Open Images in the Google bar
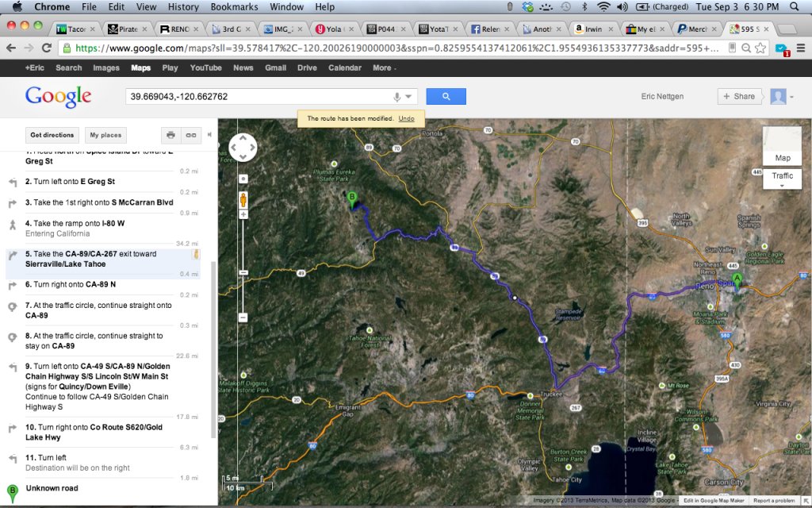Image resolution: width=812 pixels, height=508 pixels. (x=106, y=68)
